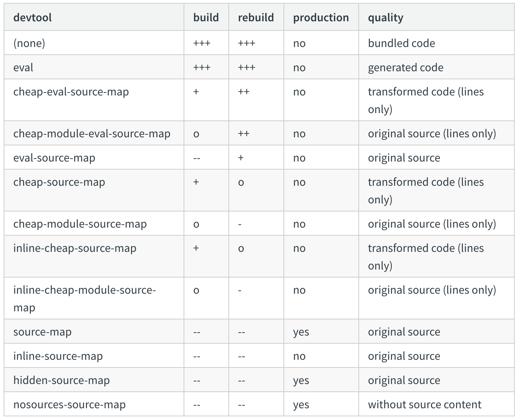Click the "cheap-module-eval-source-map" row label
The height and width of the screenshot is (420, 517).
point(92,134)
